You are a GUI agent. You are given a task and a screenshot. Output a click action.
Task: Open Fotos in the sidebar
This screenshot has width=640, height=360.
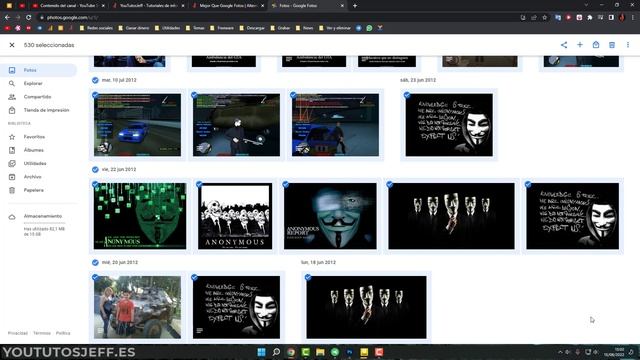pos(38,70)
